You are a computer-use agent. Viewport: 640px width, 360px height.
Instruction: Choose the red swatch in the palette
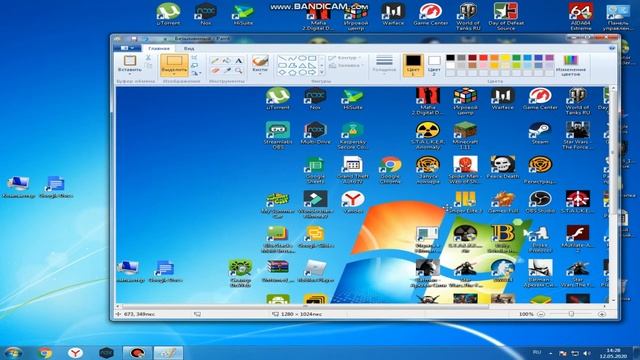click(483, 58)
